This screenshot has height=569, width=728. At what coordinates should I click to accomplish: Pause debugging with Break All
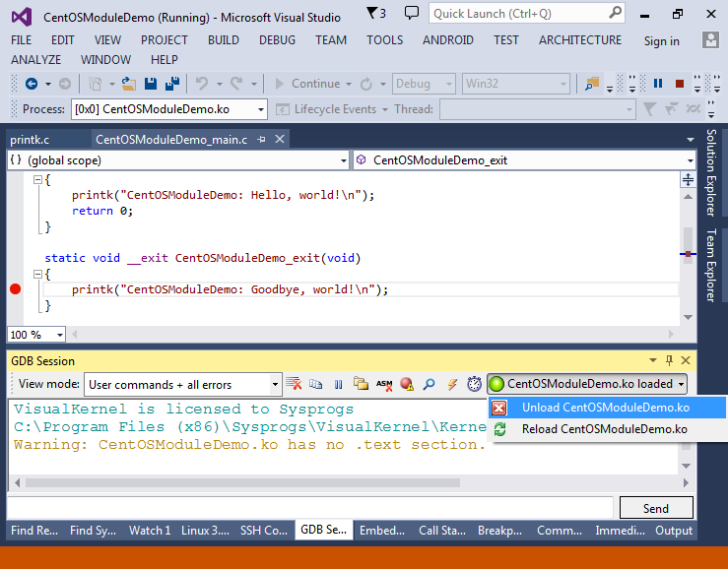pos(658,84)
